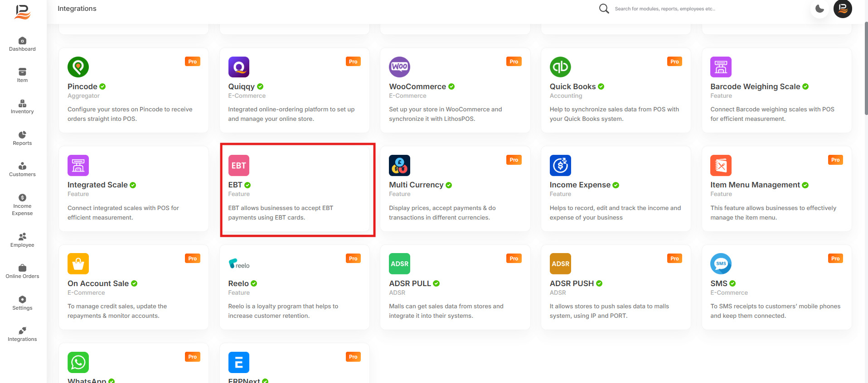Open Reports in the sidebar
Viewport: 868px width, 383px height.
22,139
